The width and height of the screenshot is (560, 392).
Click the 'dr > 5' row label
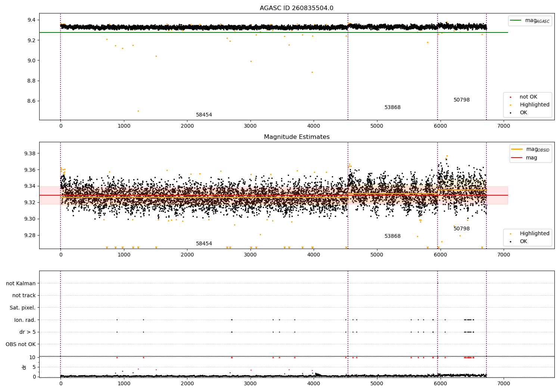(x=28, y=332)
